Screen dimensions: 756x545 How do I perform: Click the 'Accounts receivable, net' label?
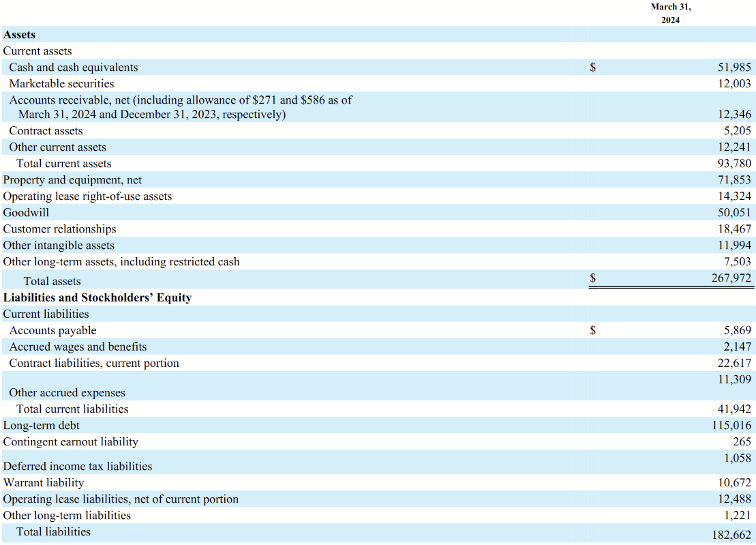point(181,107)
